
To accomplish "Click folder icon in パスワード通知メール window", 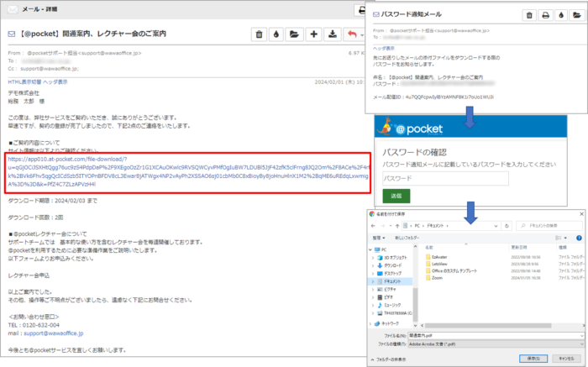I will [x=577, y=15].
